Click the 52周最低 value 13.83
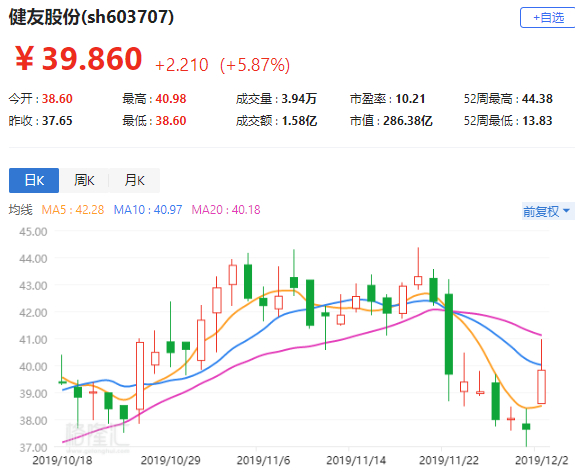Image resolution: width=575 pixels, height=471 pixels. point(537,121)
